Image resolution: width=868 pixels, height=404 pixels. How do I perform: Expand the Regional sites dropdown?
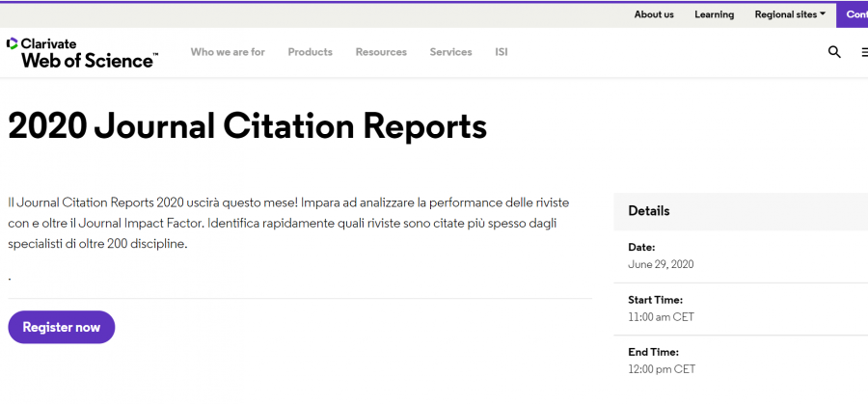pyautogui.click(x=790, y=14)
